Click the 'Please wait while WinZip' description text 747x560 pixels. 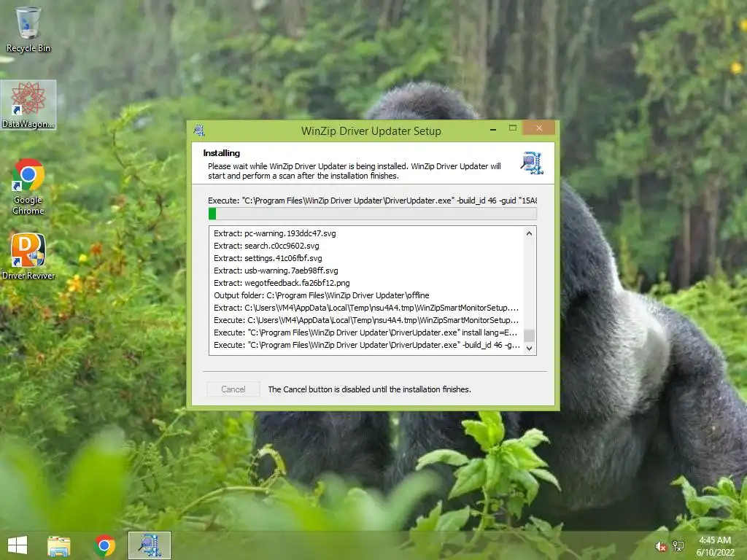[354, 171]
